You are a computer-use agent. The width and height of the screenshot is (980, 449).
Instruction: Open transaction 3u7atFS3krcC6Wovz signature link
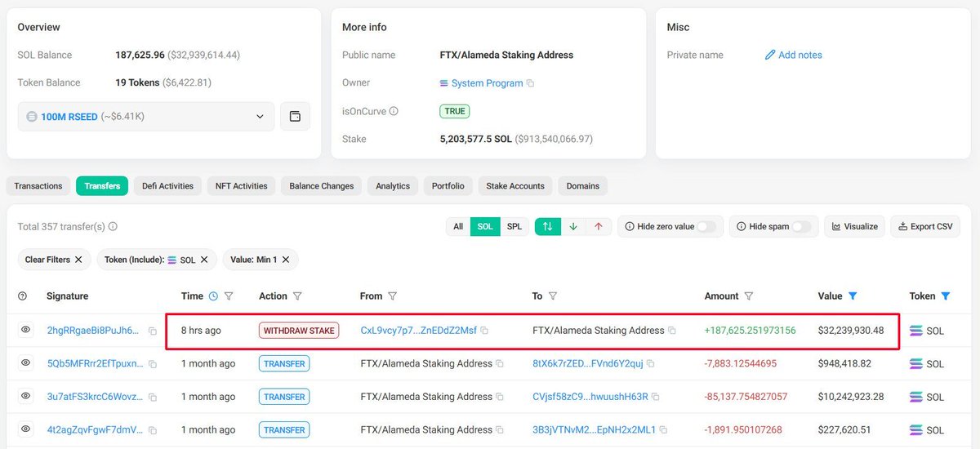94,397
